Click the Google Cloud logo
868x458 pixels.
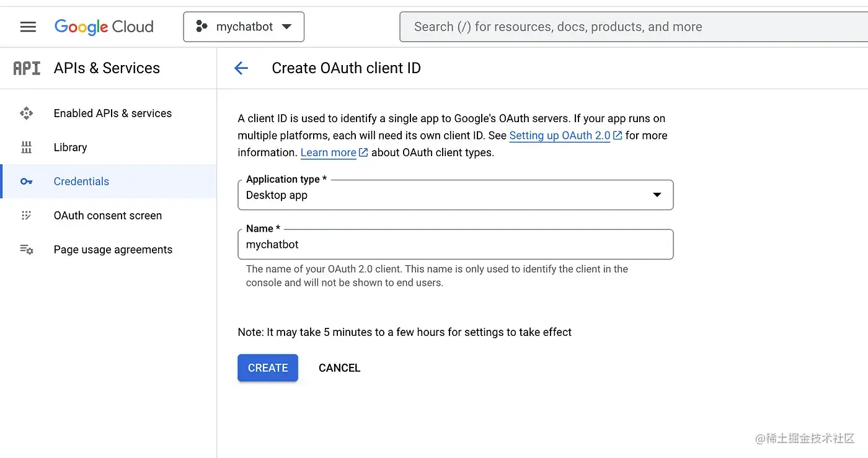coord(104,27)
